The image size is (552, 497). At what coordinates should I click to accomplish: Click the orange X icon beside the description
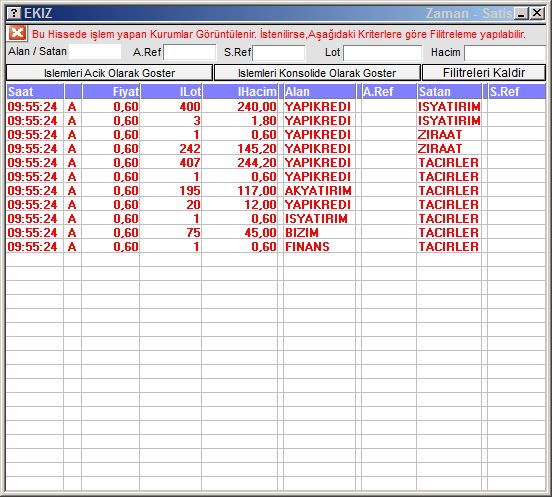17,33
